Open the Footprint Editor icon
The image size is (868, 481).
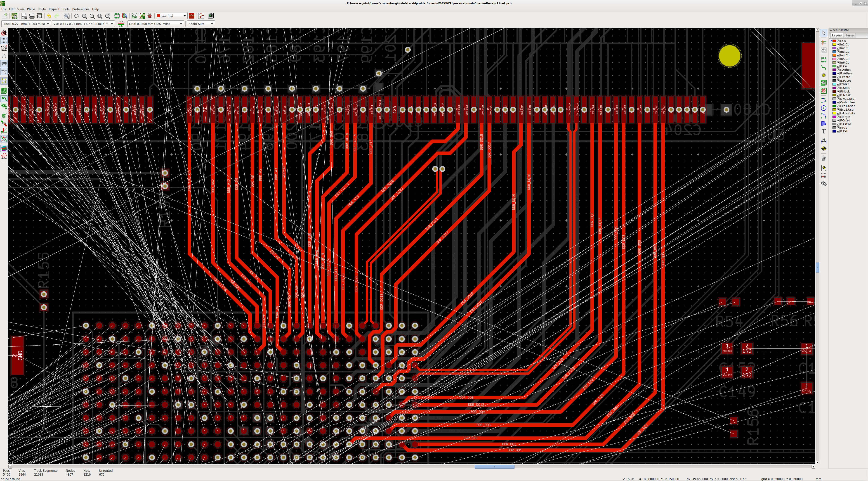117,16
